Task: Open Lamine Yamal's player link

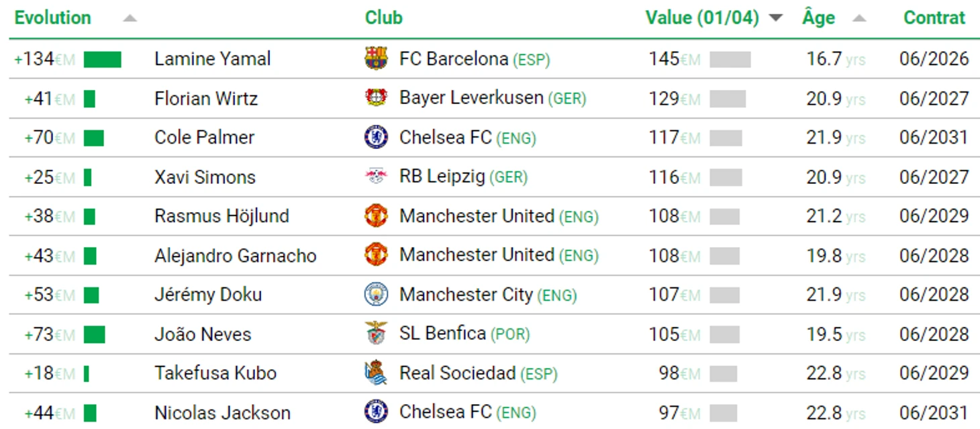Action: pyautogui.click(x=212, y=59)
